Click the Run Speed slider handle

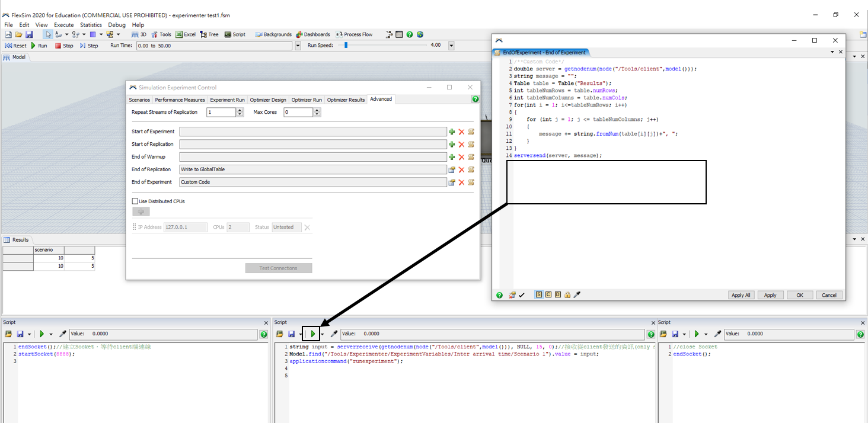click(x=346, y=45)
